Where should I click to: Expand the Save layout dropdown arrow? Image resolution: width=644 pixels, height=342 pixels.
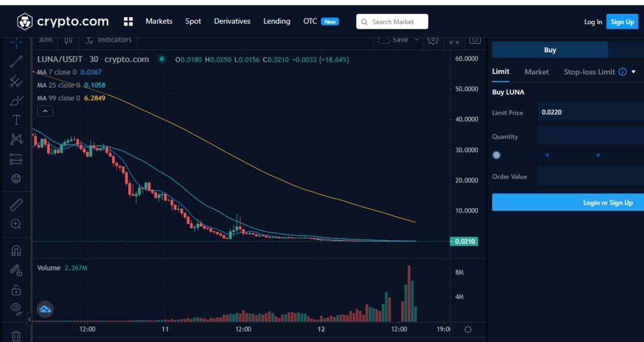coord(417,40)
